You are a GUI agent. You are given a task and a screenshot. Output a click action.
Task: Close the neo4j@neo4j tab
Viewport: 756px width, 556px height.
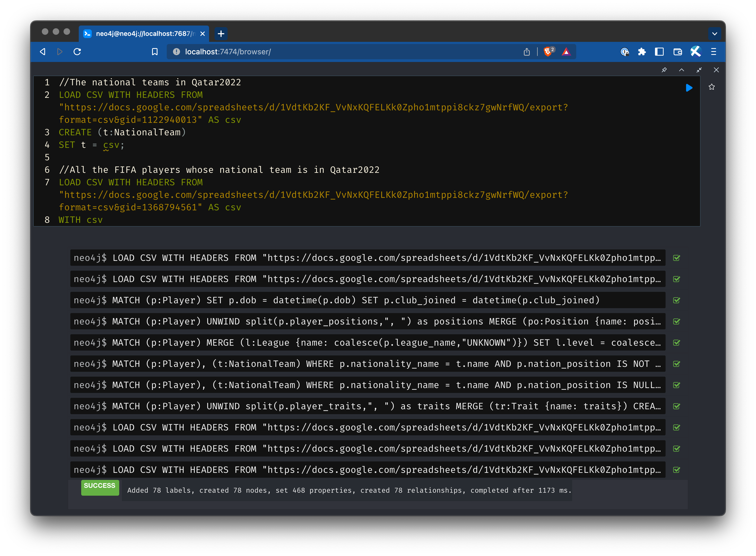(203, 34)
